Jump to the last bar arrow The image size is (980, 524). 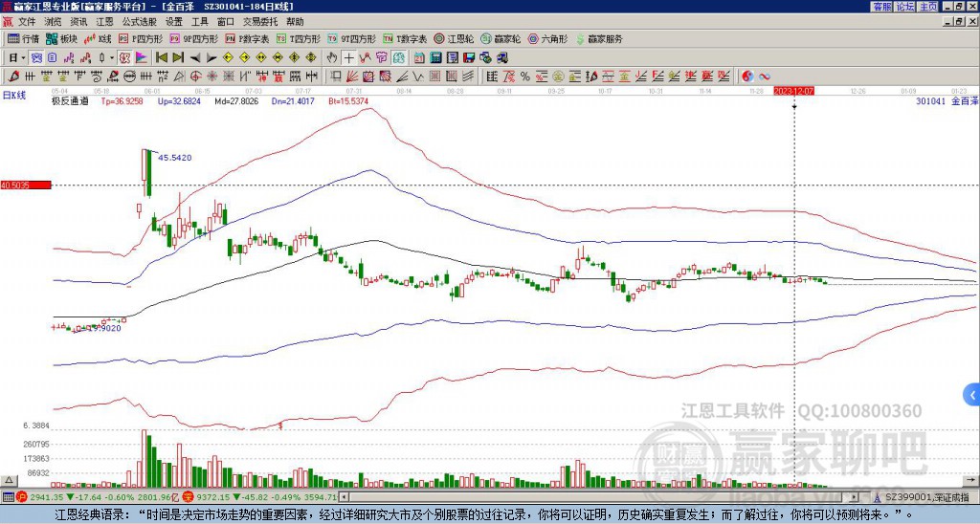(x=178, y=58)
